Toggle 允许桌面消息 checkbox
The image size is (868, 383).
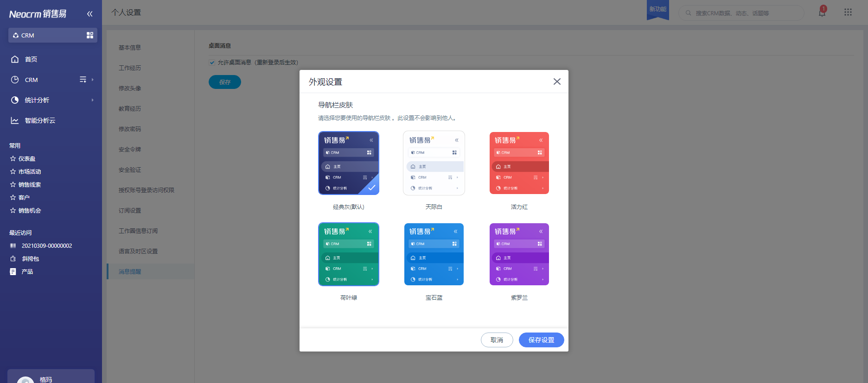(x=212, y=63)
